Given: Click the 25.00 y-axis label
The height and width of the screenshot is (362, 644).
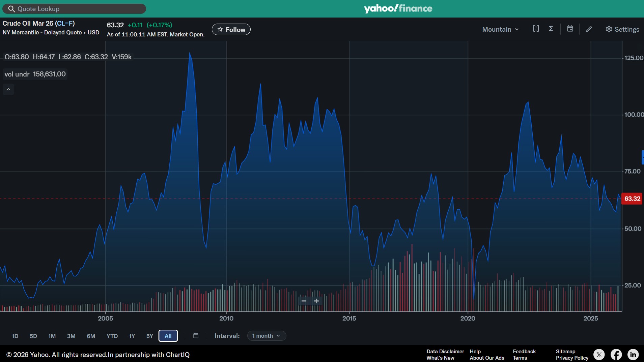Looking at the screenshot, I should pyautogui.click(x=633, y=285).
